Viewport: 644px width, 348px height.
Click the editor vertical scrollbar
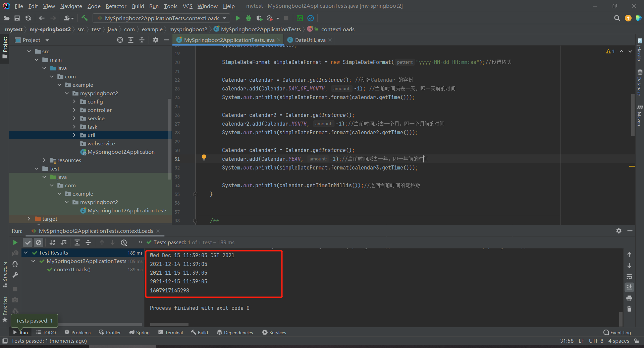(x=633, y=116)
